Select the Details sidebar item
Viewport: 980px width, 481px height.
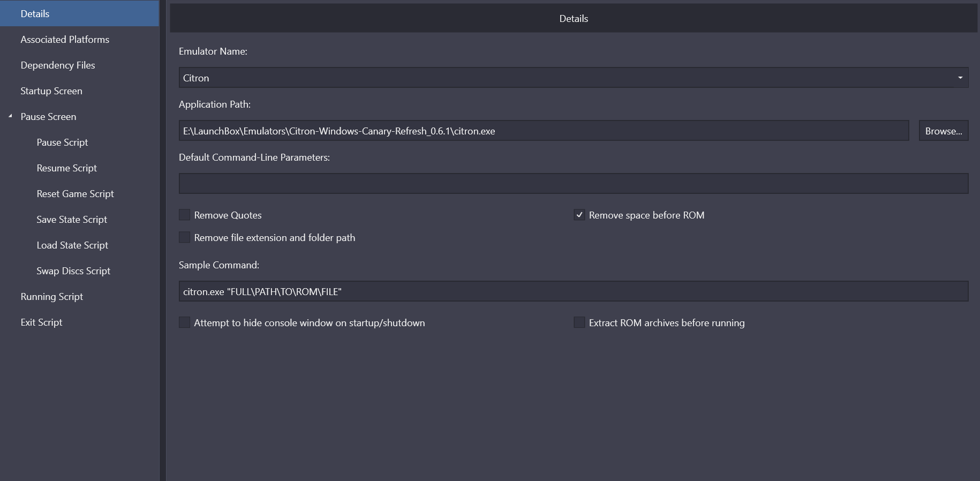click(x=79, y=14)
